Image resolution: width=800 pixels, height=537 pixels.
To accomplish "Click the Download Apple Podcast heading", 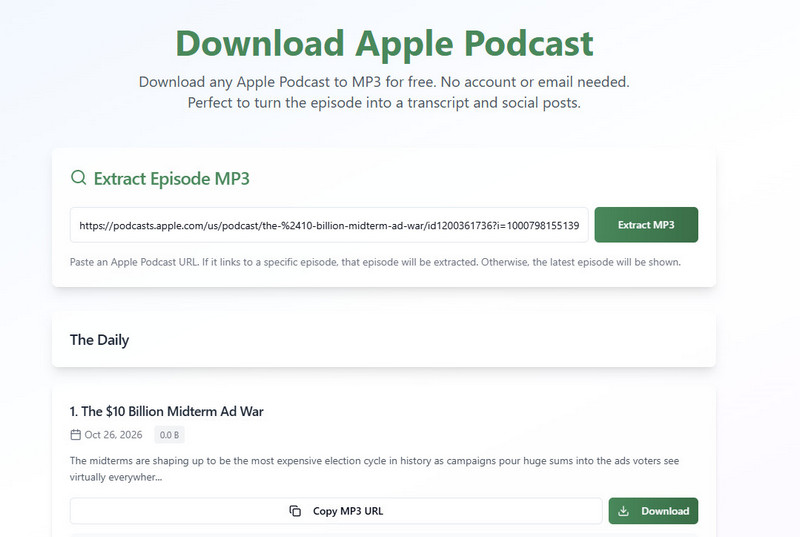I will point(384,43).
